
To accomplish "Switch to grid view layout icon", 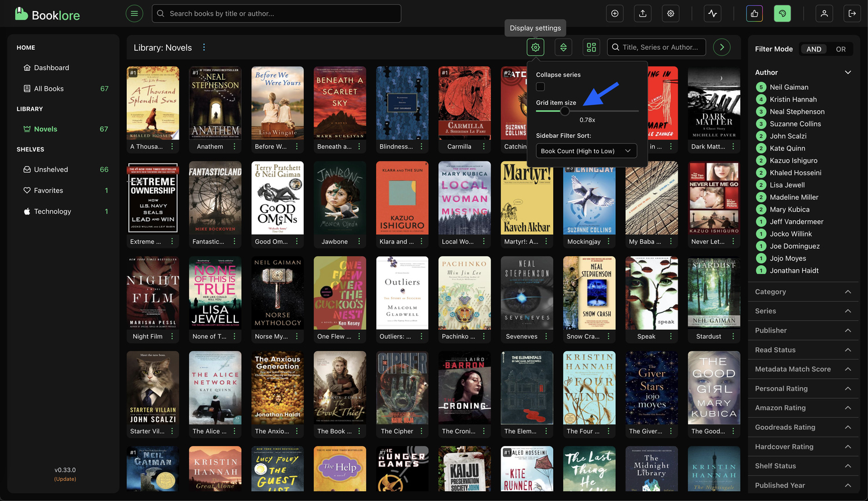I will [591, 47].
